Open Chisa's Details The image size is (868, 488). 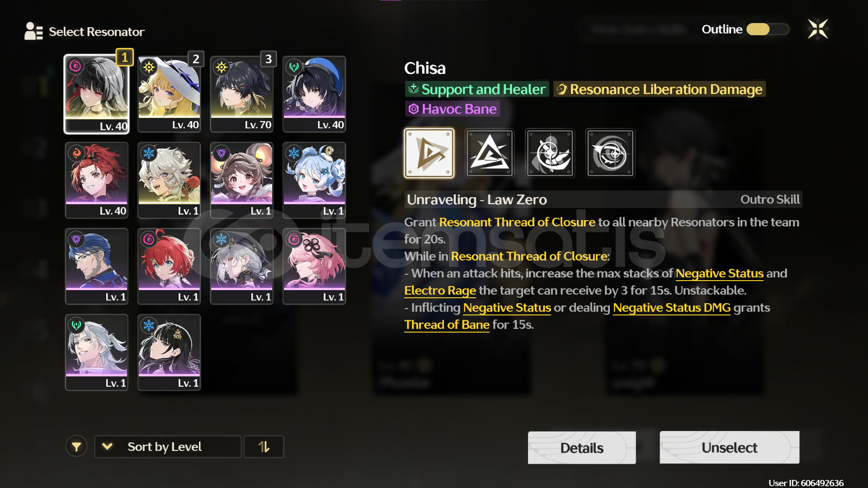pos(582,447)
